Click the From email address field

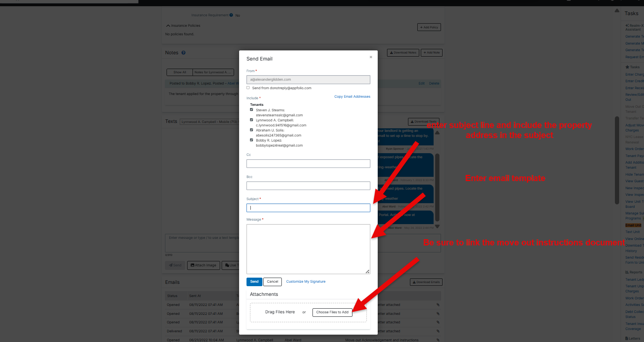(308, 79)
